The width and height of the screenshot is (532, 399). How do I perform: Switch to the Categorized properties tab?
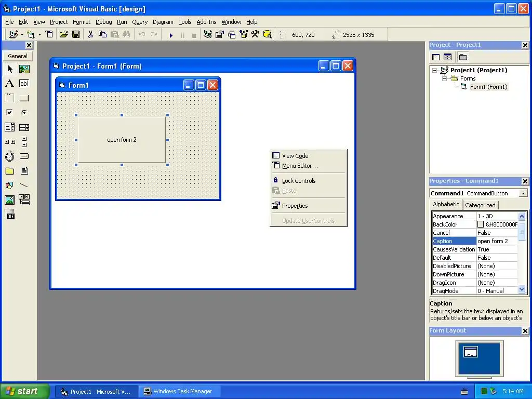pyautogui.click(x=480, y=205)
